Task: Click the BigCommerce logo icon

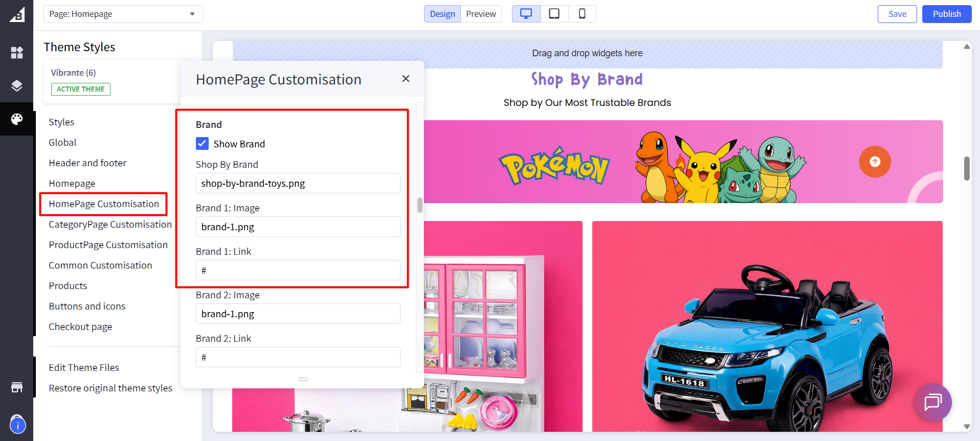Action: click(16, 15)
